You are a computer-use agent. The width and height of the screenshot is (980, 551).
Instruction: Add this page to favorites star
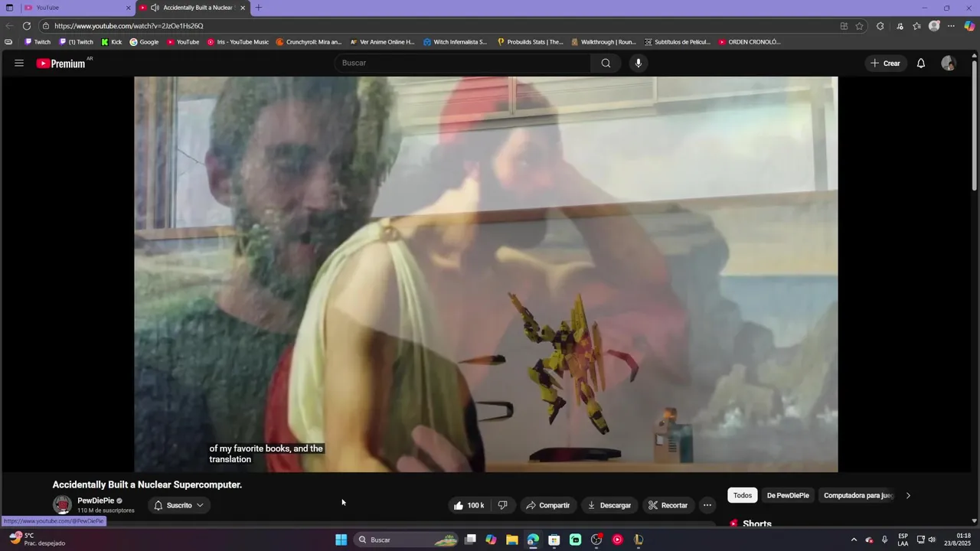point(860,25)
